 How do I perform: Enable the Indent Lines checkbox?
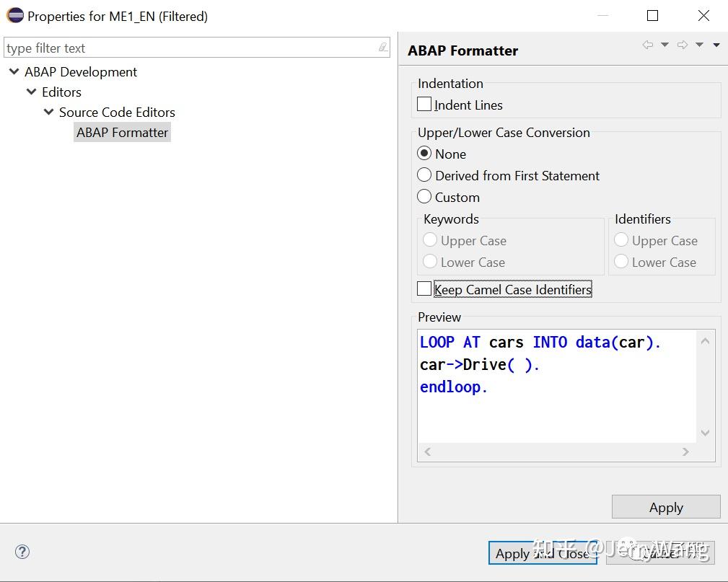tap(424, 104)
